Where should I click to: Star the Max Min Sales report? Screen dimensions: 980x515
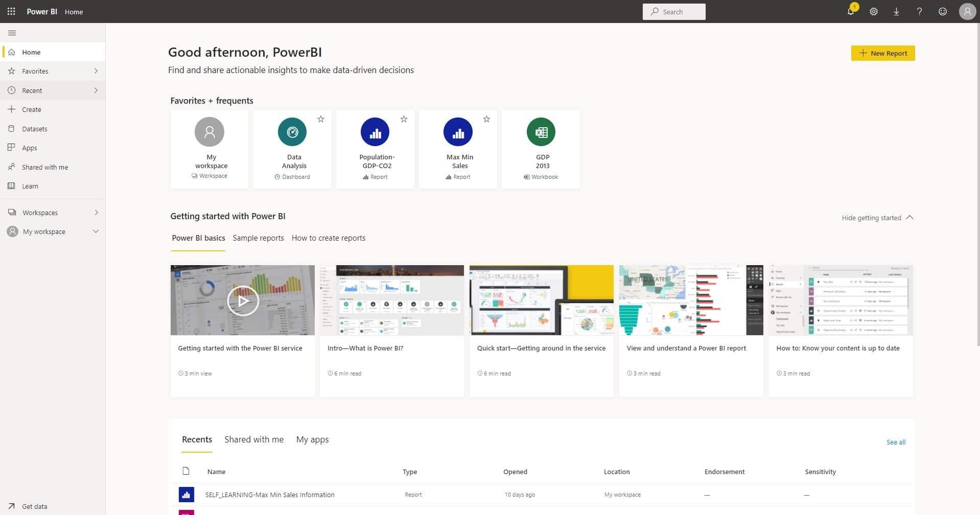coord(486,119)
